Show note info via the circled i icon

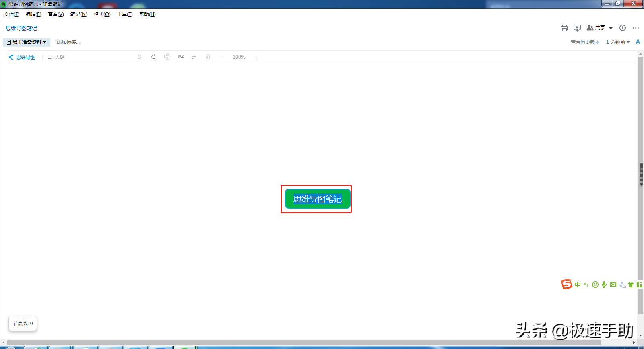(623, 28)
